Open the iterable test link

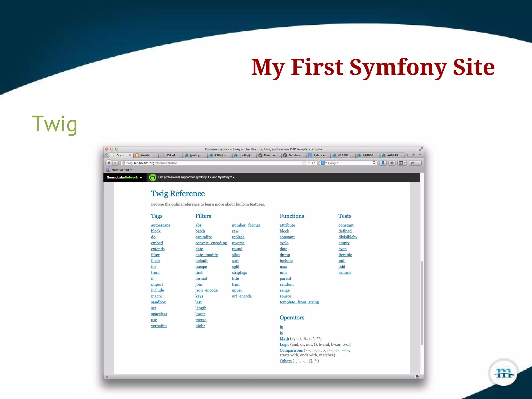point(345,255)
